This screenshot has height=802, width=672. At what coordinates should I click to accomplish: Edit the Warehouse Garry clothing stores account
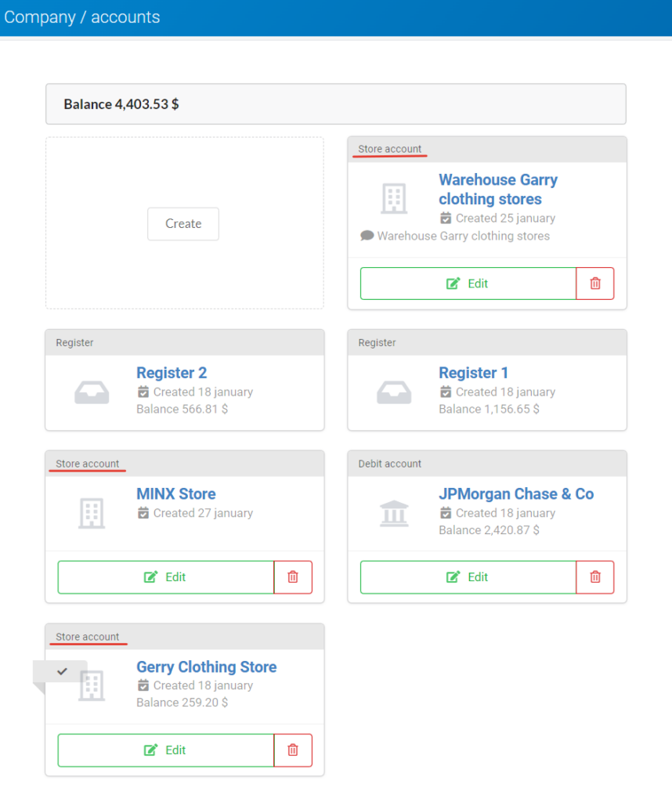pyautogui.click(x=468, y=284)
